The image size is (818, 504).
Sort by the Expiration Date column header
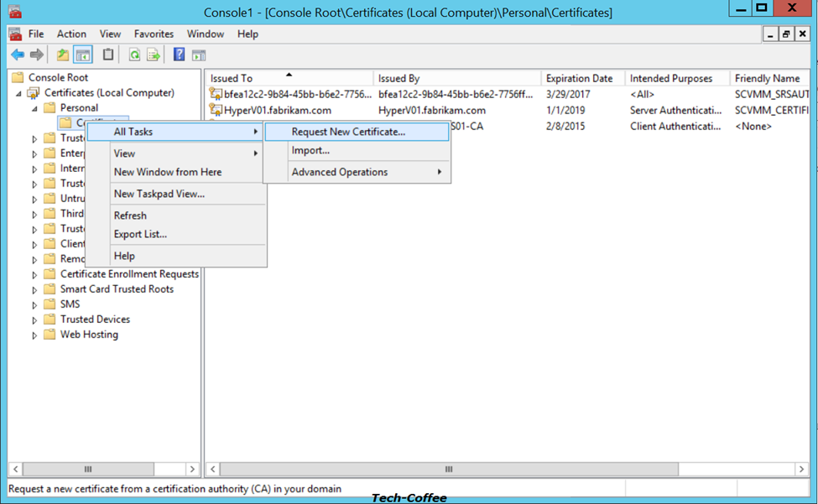click(x=583, y=78)
